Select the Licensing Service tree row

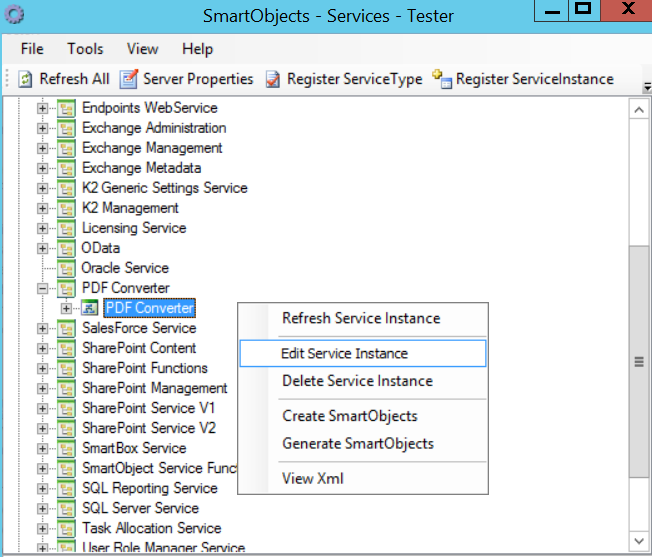(x=134, y=228)
